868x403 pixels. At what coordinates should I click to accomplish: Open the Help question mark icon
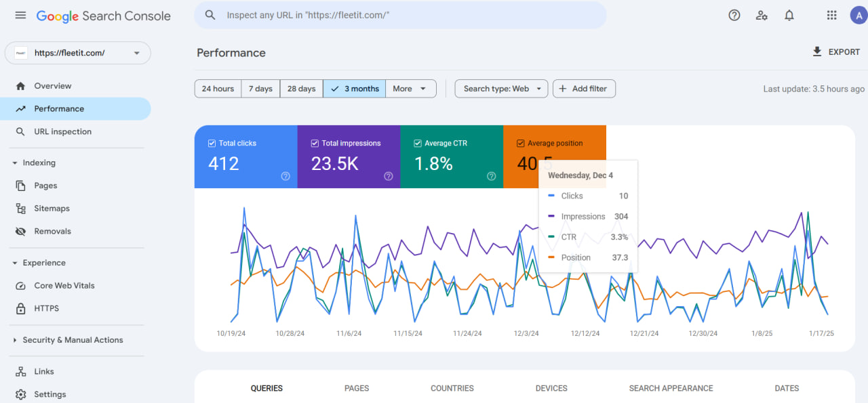click(734, 15)
